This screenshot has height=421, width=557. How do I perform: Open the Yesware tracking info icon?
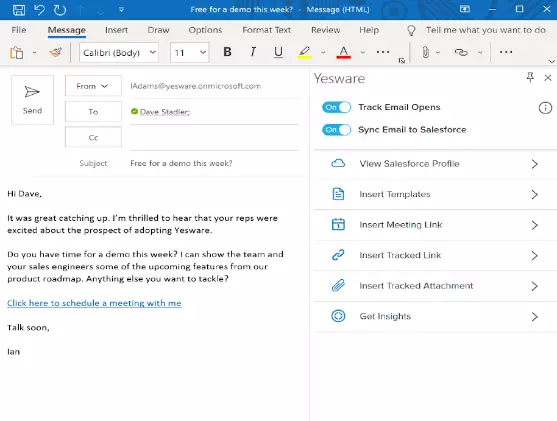[x=545, y=108]
